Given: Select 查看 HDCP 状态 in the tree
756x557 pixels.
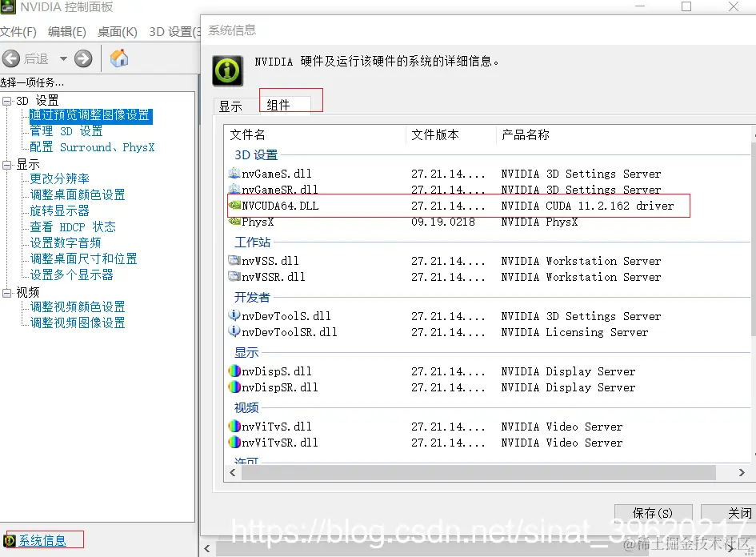Looking at the screenshot, I should [x=73, y=226].
